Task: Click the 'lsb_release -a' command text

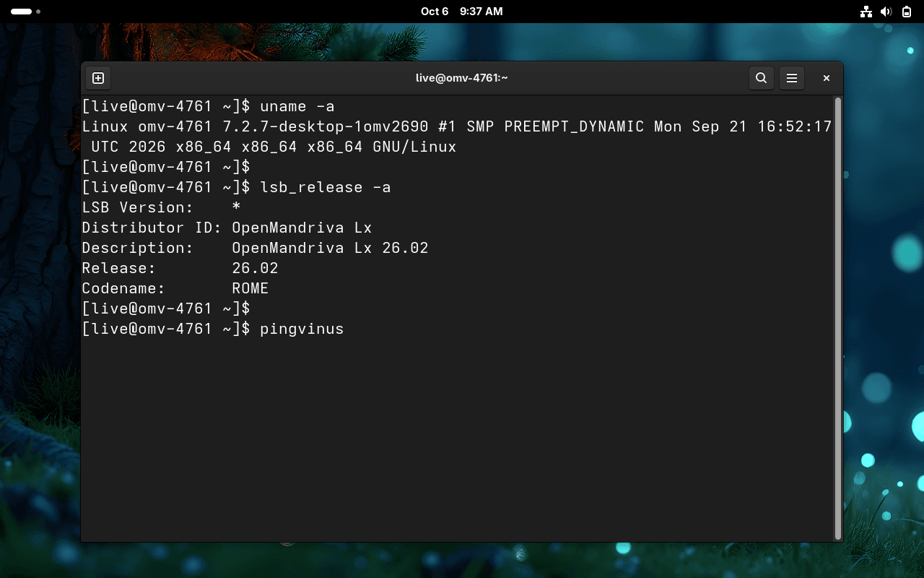Action: pyautogui.click(x=326, y=187)
